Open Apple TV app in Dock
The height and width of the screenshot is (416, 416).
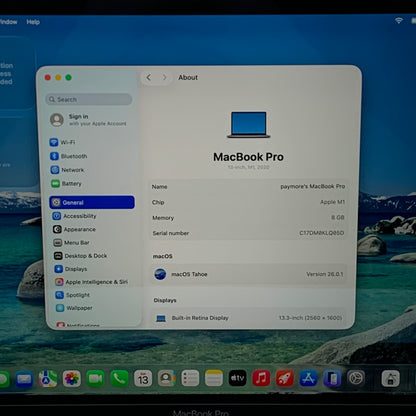pos(237,378)
